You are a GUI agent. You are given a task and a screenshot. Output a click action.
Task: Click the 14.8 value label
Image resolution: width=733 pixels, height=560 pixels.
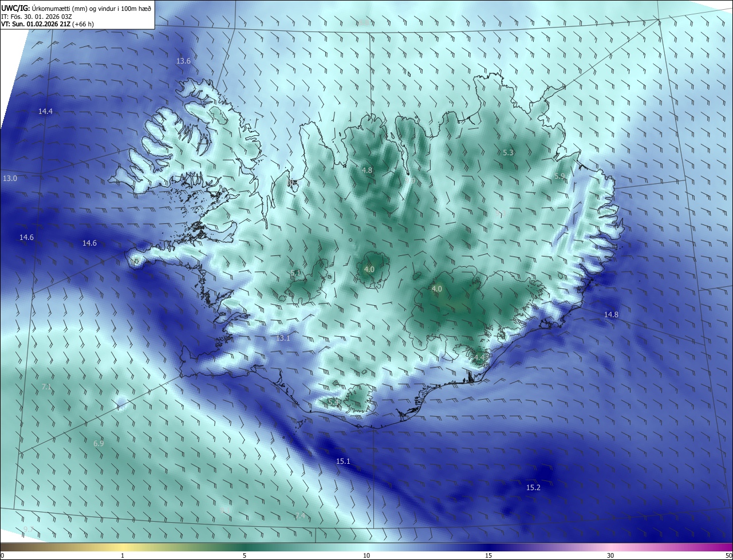(611, 315)
